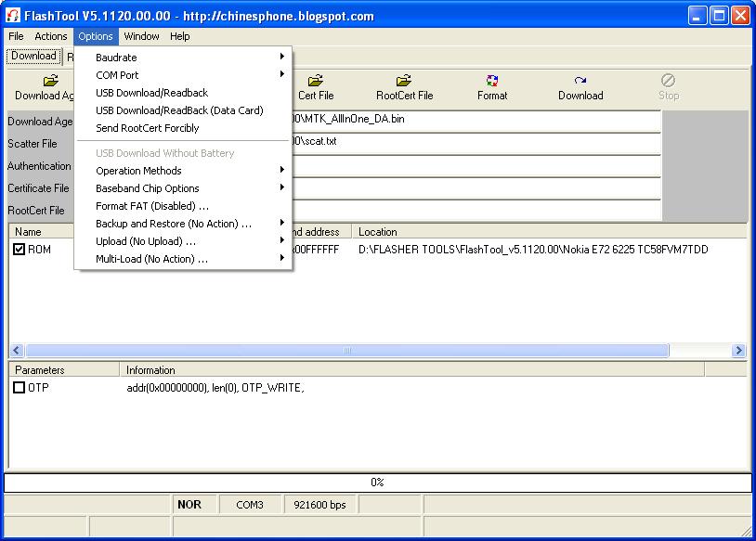Click the End address column header
This screenshot has height=541, width=756.
point(321,232)
